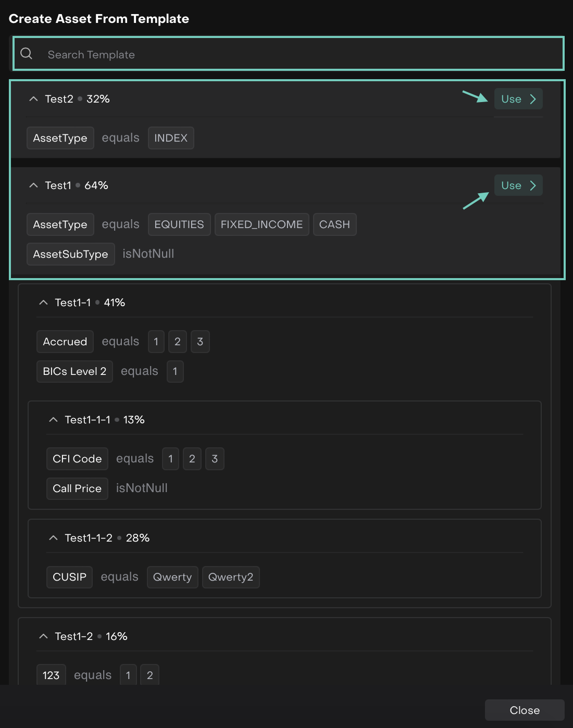Close the Create Asset dialog
The width and height of the screenshot is (573, 728).
point(524,710)
